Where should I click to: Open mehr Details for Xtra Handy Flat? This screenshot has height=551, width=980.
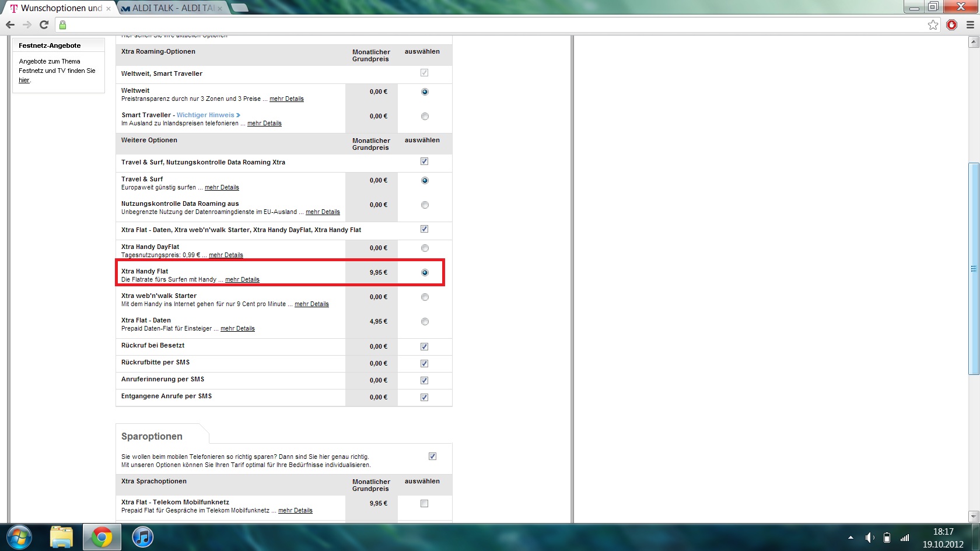coord(242,280)
